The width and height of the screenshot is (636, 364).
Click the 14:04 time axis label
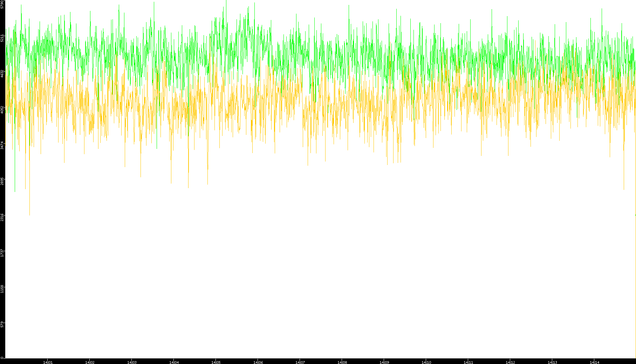[174, 362]
